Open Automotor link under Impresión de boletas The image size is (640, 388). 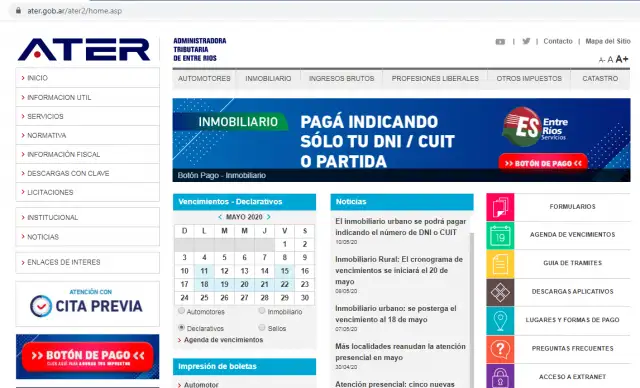201,384
